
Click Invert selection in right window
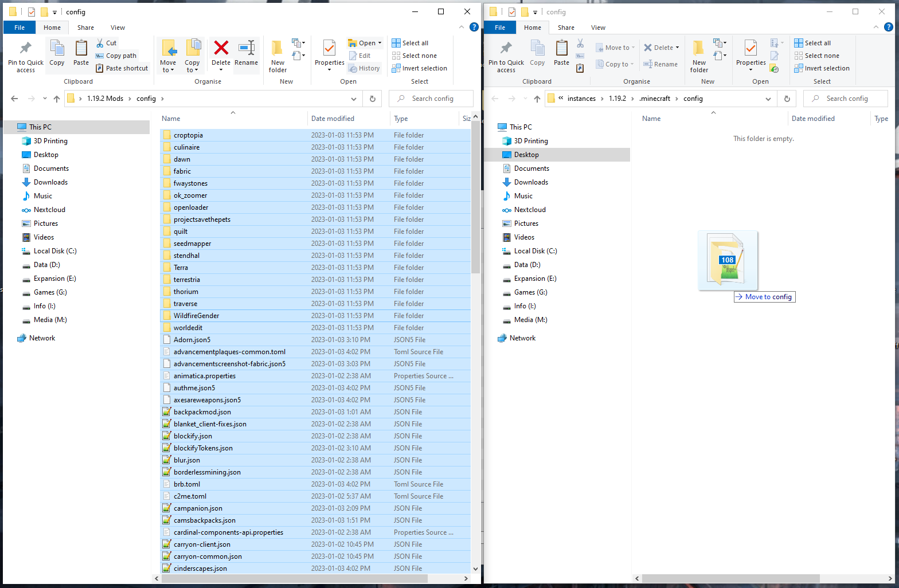click(x=822, y=68)
